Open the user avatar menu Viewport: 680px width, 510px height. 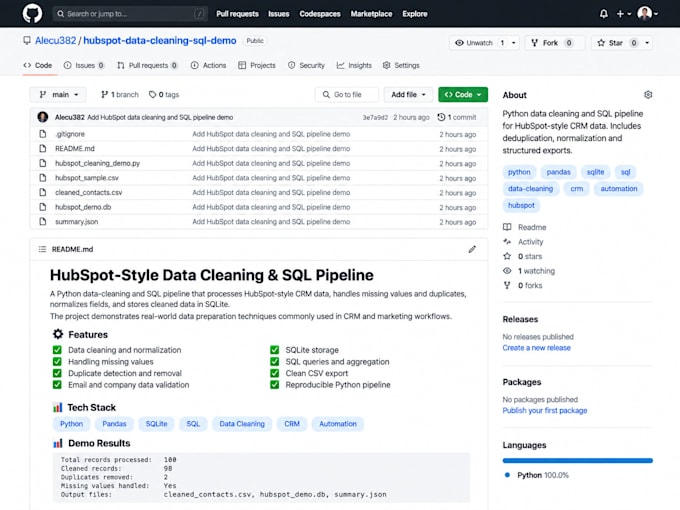[x=647, y=13]
